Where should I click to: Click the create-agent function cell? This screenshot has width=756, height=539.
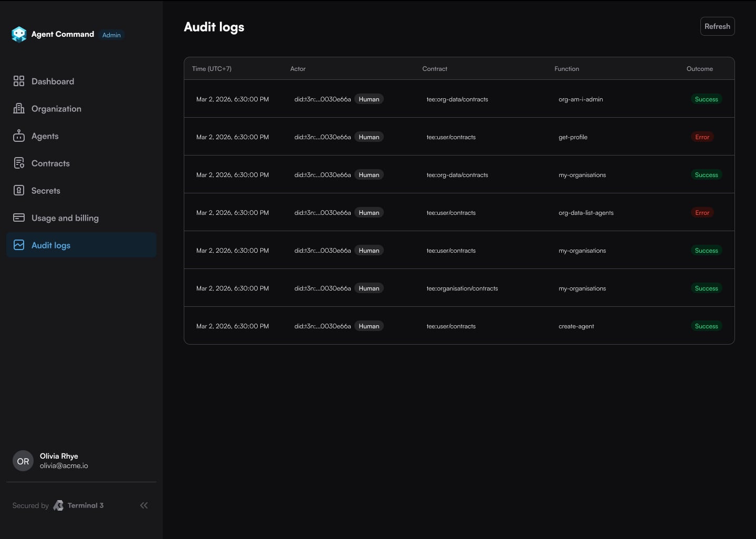click(576, 326)
